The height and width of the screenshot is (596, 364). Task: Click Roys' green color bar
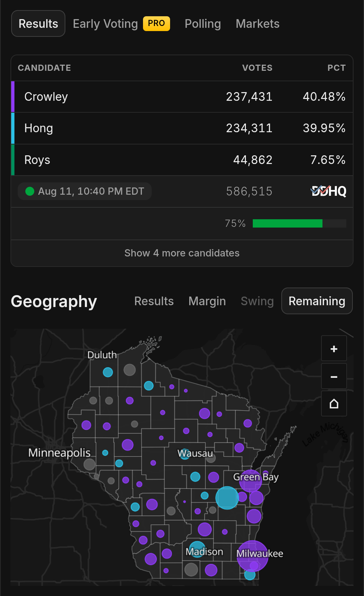13,160
